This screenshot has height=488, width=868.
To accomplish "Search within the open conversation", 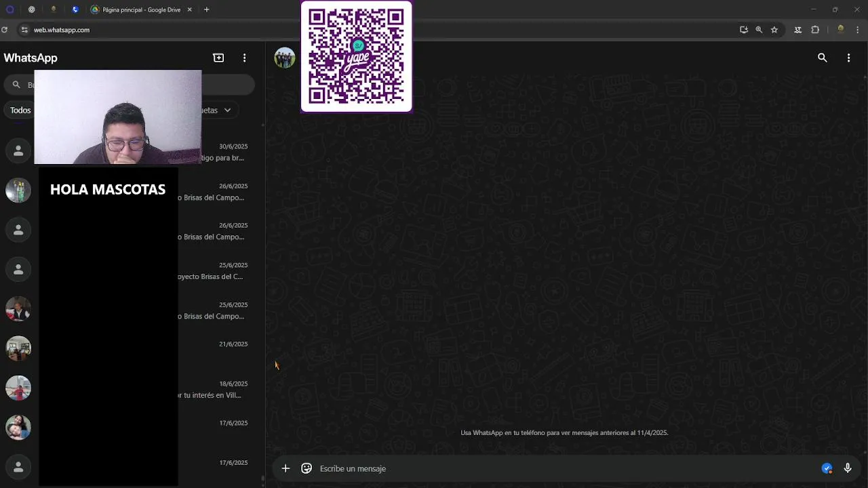I will click(823, 58).
